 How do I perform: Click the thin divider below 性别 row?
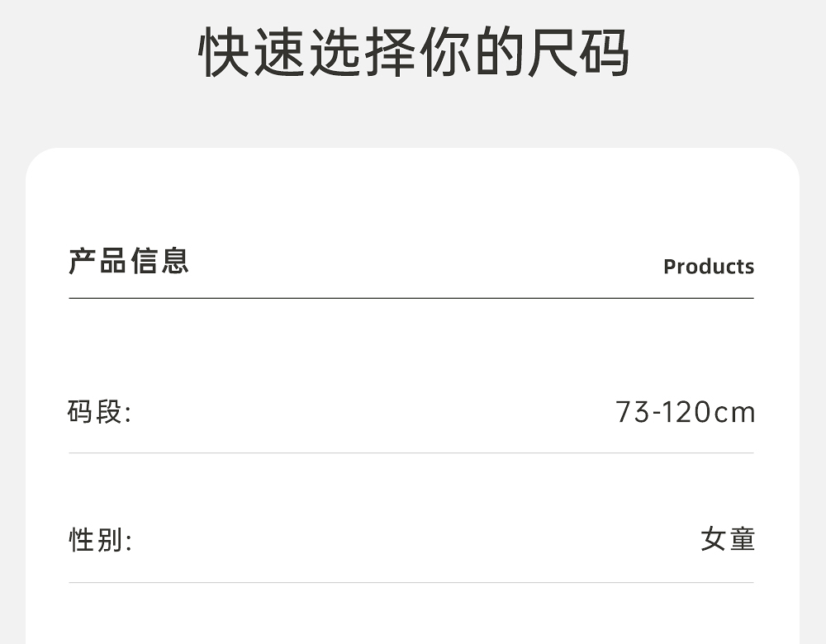click(411, 583)
